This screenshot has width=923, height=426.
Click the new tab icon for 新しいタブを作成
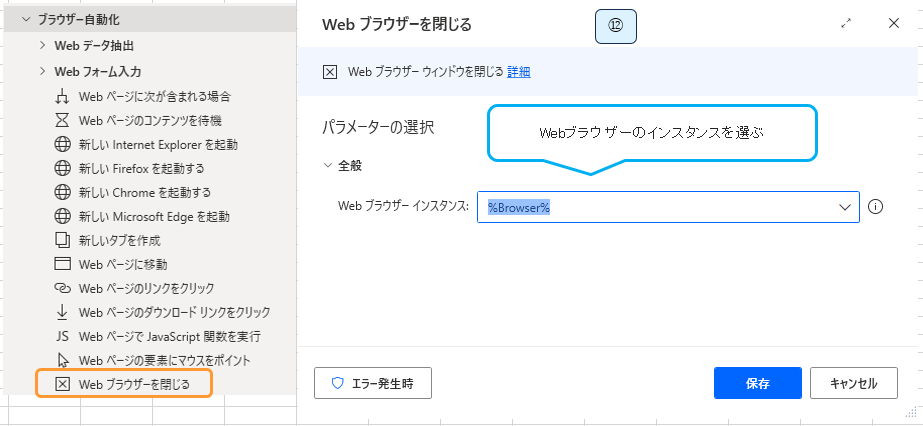pyautogui.click(x=62, y=240)
